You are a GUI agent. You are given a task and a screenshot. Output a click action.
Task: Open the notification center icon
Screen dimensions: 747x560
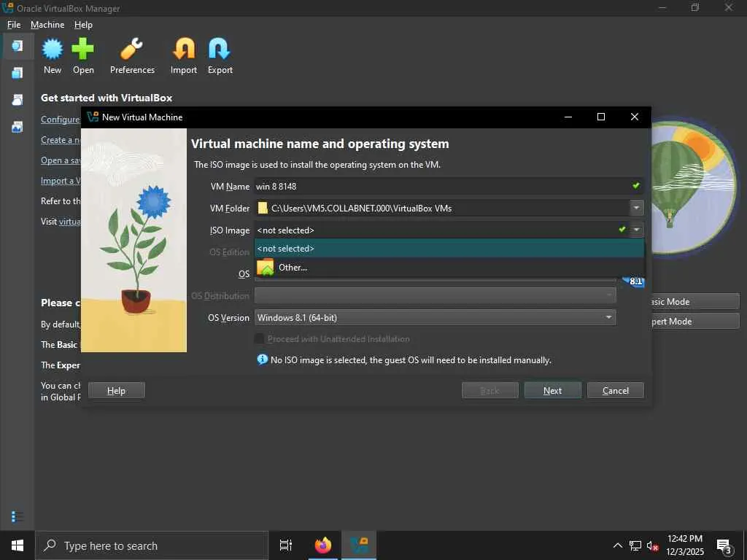724,545
